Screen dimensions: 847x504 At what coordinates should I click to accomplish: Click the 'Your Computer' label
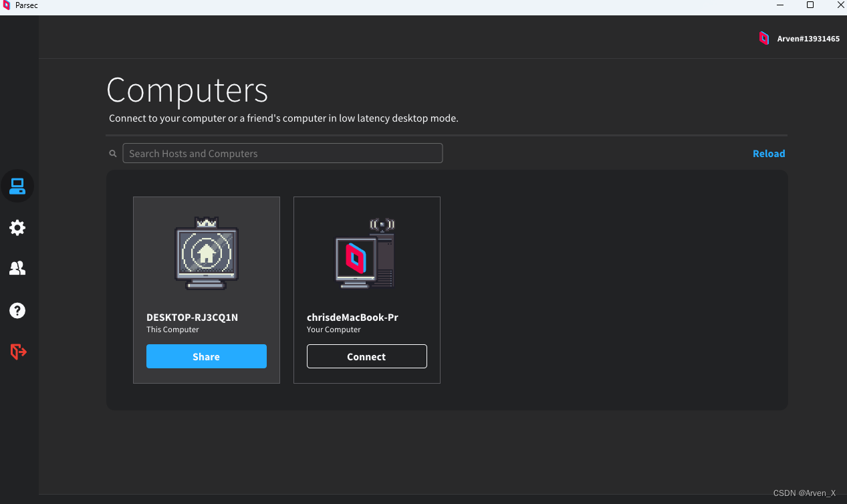click(x=334, y=330)
